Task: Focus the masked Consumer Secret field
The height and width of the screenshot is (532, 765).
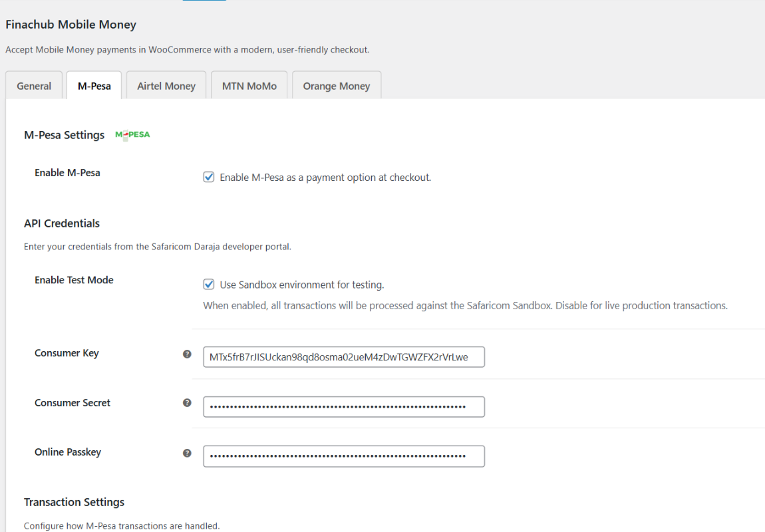Action: pos(343,406)
